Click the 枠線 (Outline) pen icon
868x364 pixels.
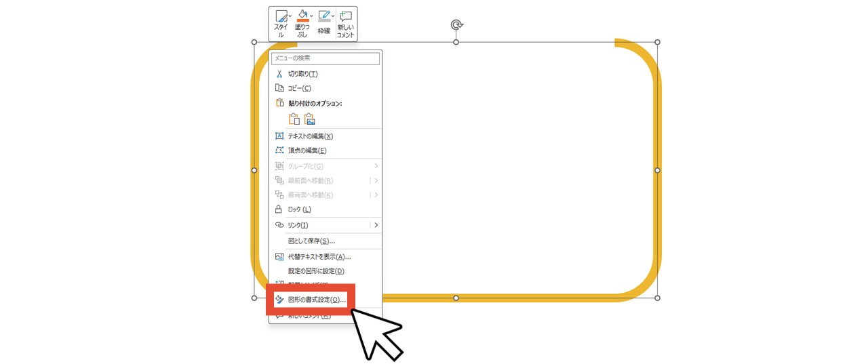(324, 16)
